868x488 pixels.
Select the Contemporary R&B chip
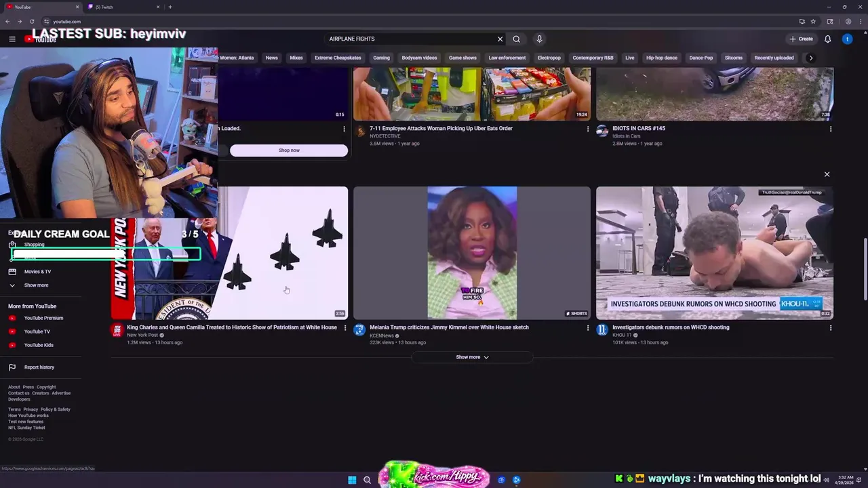[593, 58]
